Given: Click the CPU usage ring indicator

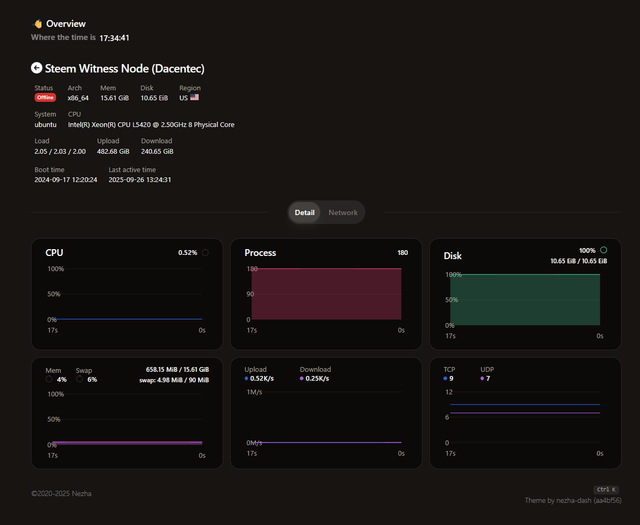Looking at the screenshot, I should click(x=205, y=253).
